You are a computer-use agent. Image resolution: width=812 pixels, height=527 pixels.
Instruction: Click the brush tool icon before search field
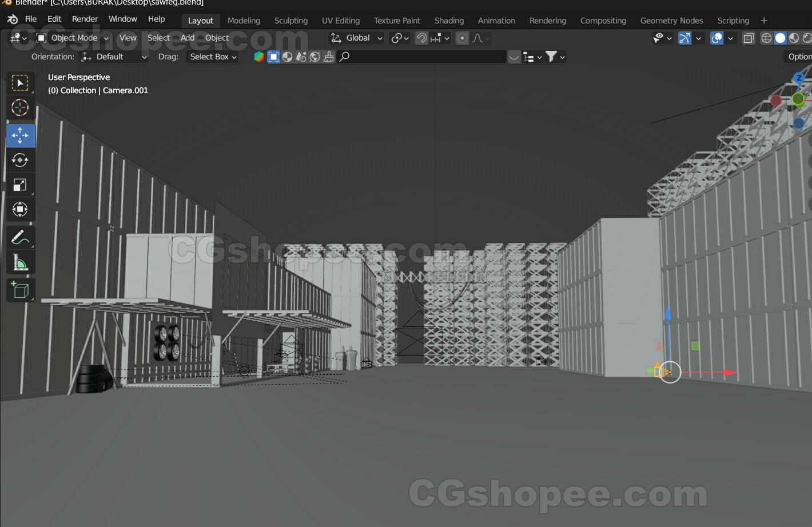[328, 57]
